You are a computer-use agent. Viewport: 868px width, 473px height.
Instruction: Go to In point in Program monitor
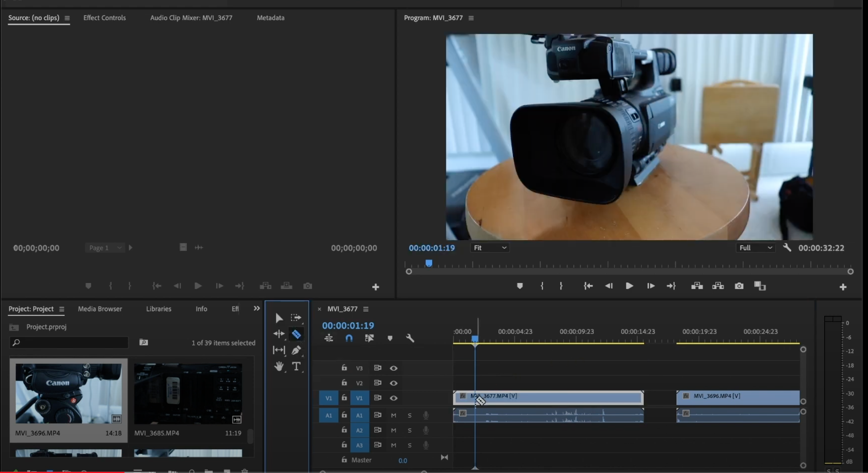[x=588, y=286]
